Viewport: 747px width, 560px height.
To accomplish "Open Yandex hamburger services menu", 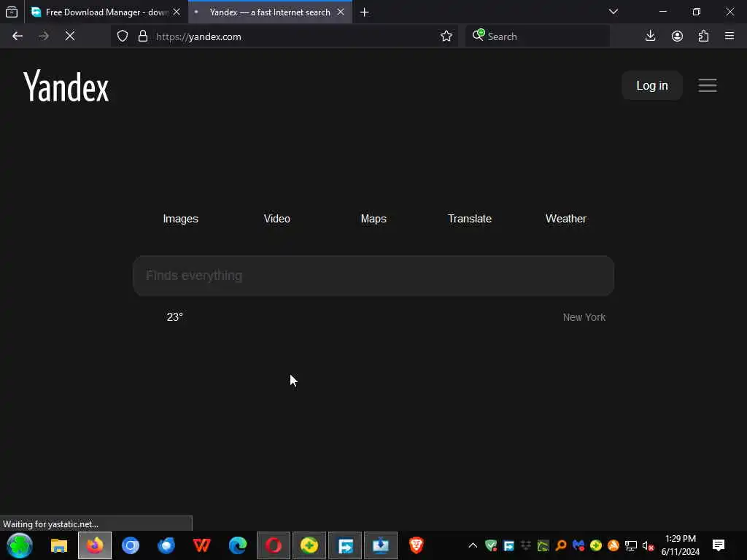I will click(x=708, y=86).
